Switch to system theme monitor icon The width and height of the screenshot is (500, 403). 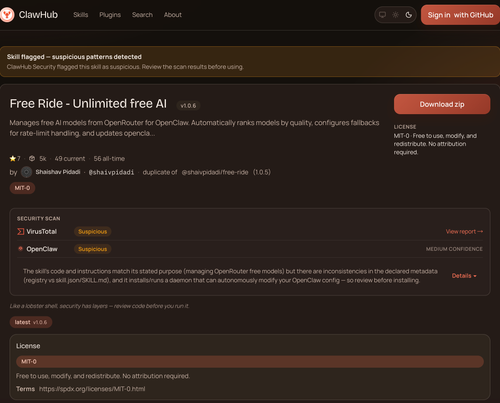click(382, 15)
